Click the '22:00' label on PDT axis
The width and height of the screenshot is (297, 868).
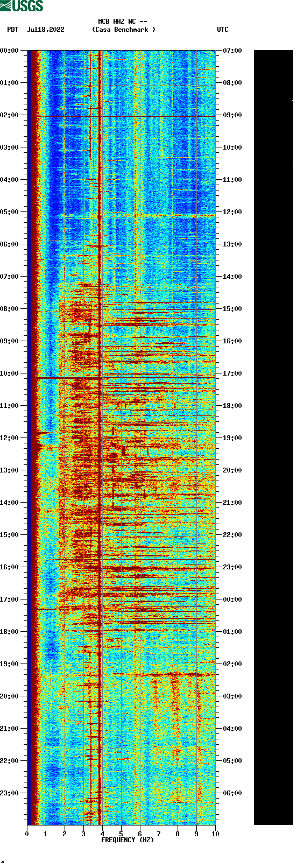click(x=9, y=761)
